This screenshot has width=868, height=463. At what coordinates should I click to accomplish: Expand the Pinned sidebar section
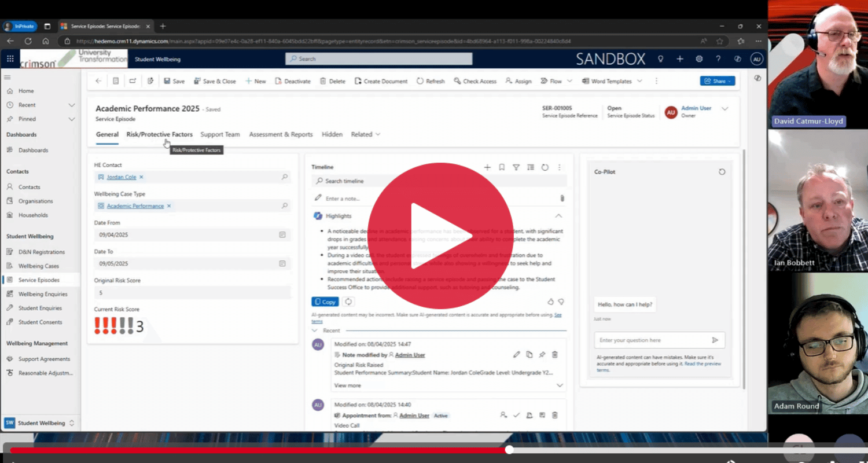pyautogui.click(x=72, y=119)
